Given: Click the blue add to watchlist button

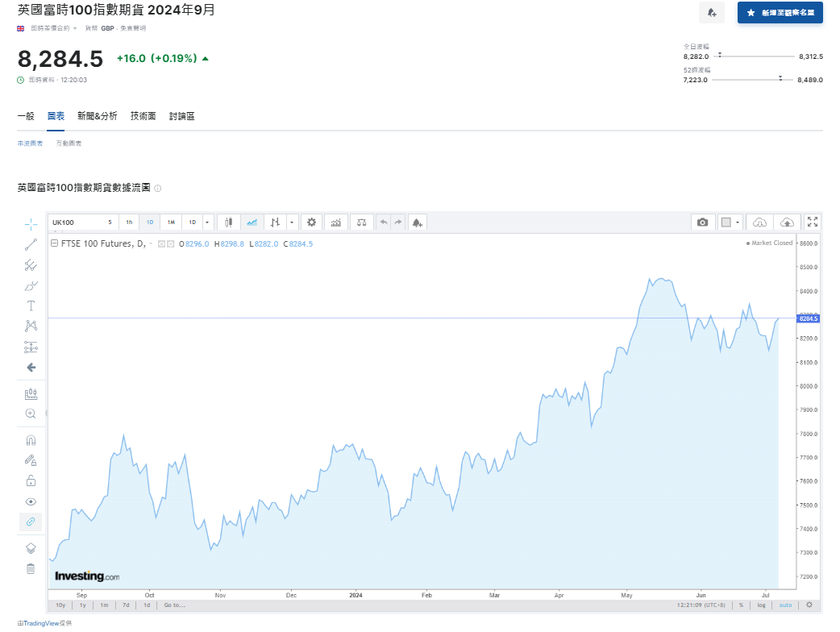Looking at the screenshot, I should (780, 13).
